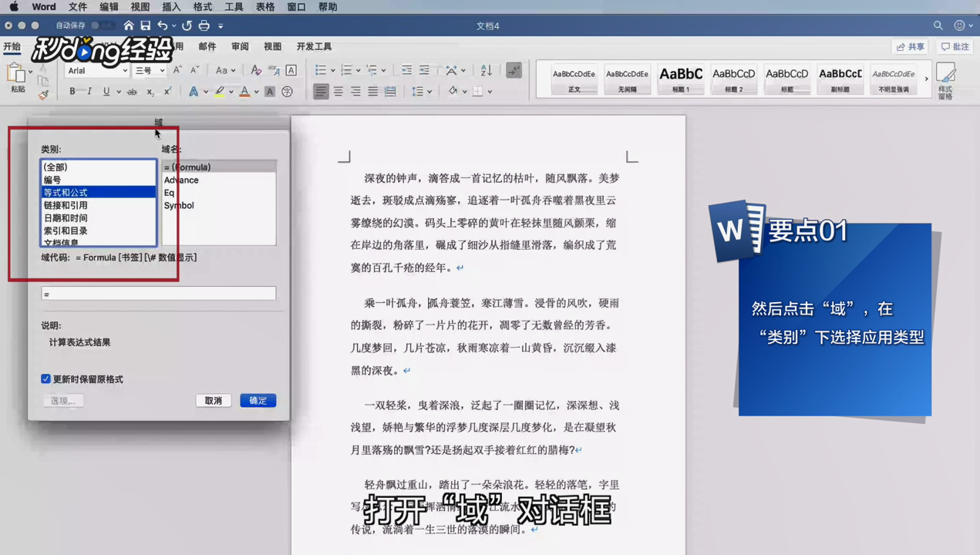980x555 pixels.
Task: Click the Format Painter brush
Action: coord(43,95)
